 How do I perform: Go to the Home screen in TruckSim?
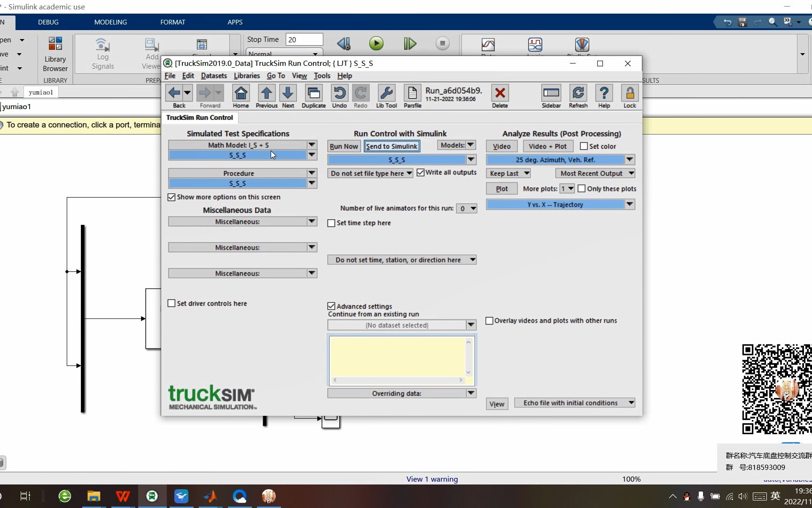click(241, 93)
